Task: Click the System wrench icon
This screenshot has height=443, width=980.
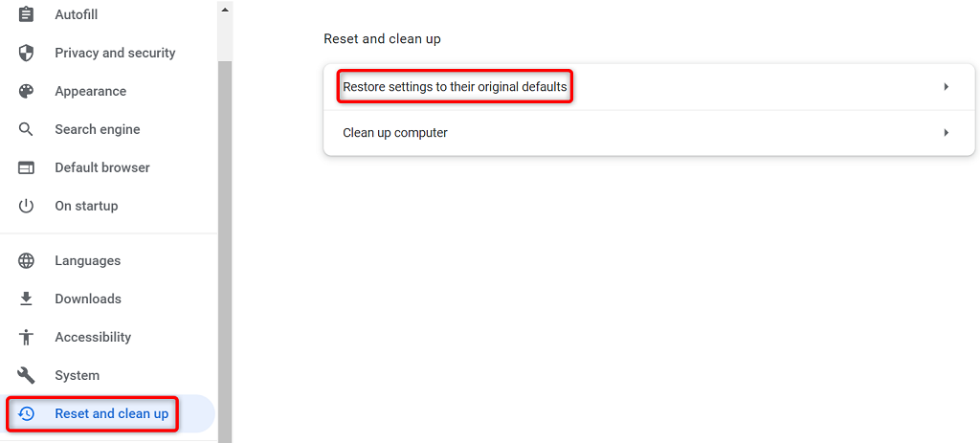Action: 26,375
